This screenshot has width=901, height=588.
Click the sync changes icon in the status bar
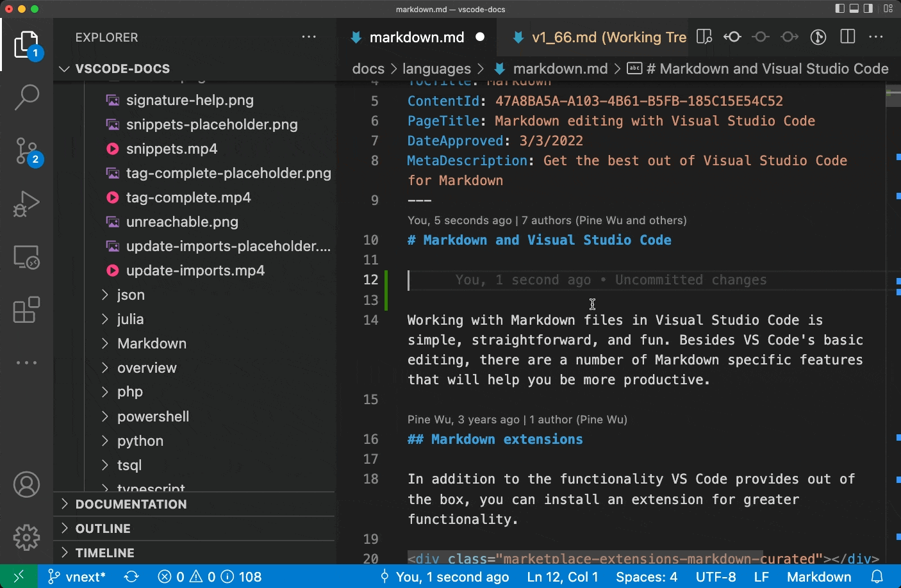click(x=131, y=576)
